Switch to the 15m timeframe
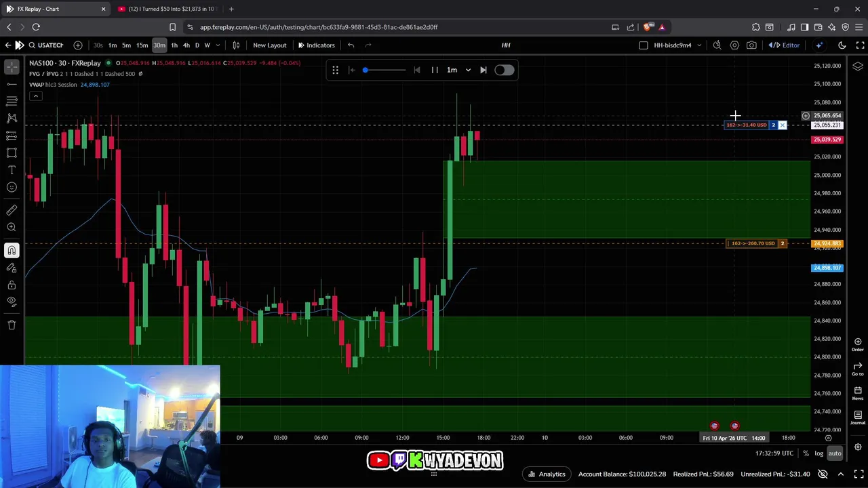Screen dimensions: 868x488 coord(142,45)
